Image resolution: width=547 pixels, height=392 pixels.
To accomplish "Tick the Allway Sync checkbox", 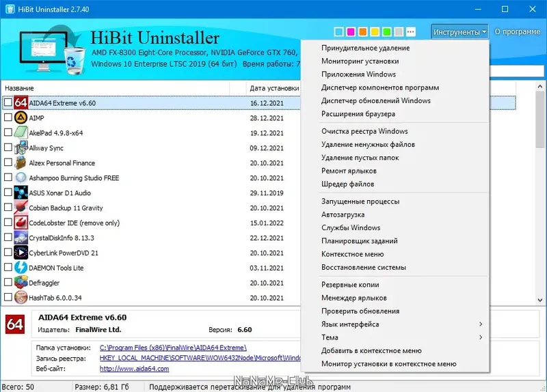I will [8, 148].
